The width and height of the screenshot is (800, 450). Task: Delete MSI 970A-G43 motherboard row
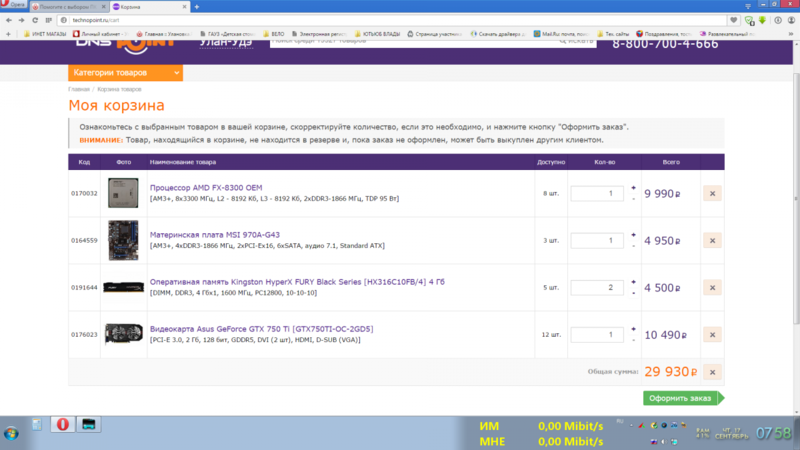click(712, 241)
